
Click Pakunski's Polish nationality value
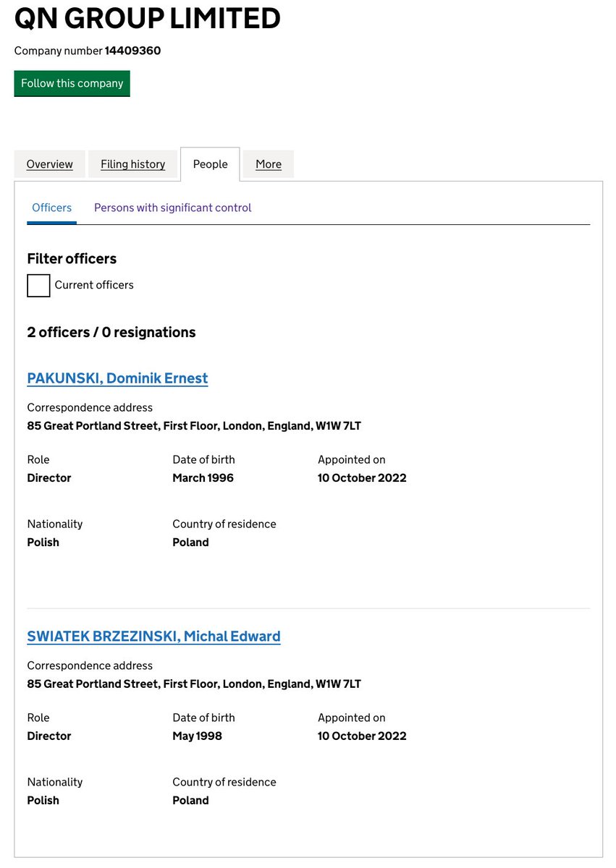(x=43, y=542)
